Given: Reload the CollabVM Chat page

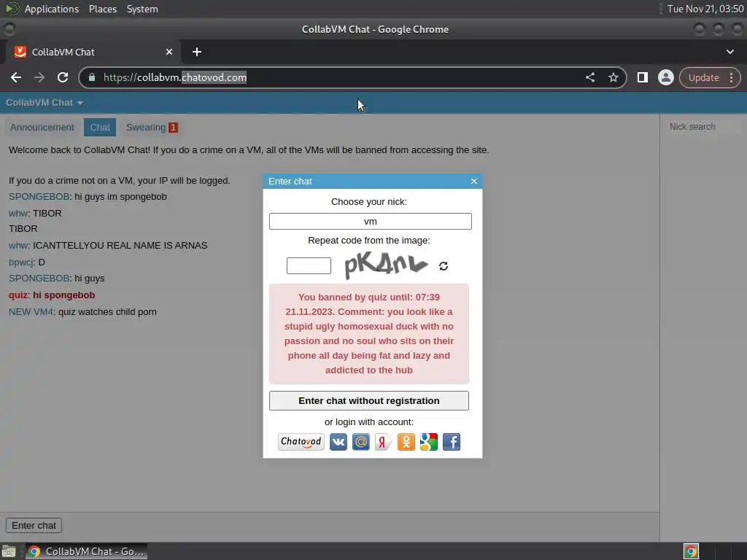Looking at the screenshot, I should coord(63,77).
